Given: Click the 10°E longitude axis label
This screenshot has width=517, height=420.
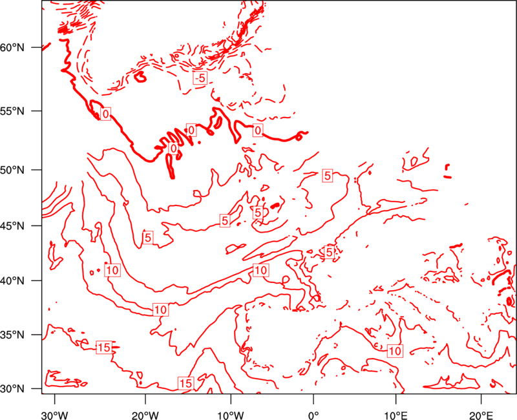Looking at the screenshot, I should click(396, 415).
